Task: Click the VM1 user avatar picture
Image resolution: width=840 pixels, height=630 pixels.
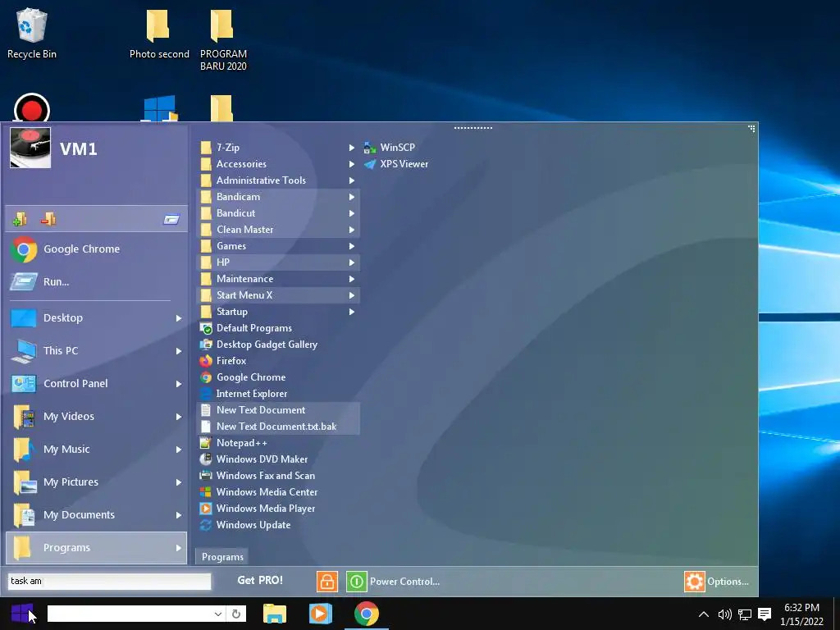Action: click(30, 148)
